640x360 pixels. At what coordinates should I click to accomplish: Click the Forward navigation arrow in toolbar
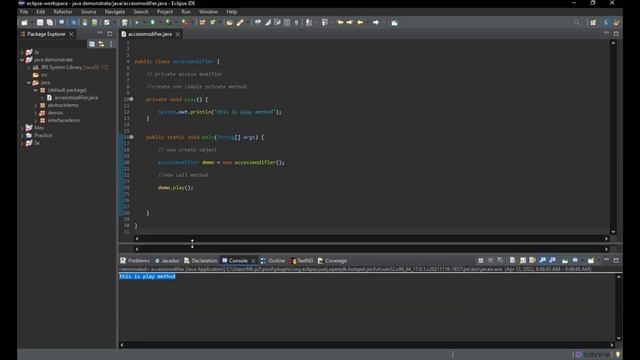376,22
